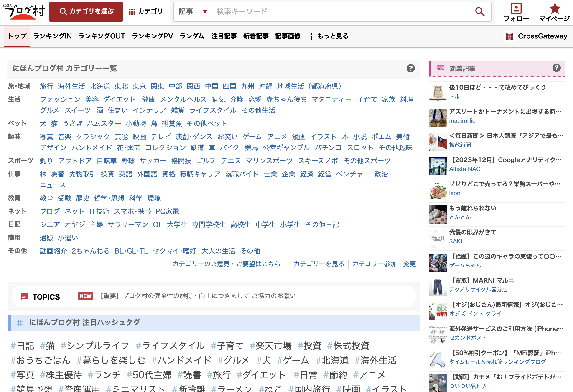Open the 旅行 category link
This screenshot has height=392, width=573.
coord(46,86)
